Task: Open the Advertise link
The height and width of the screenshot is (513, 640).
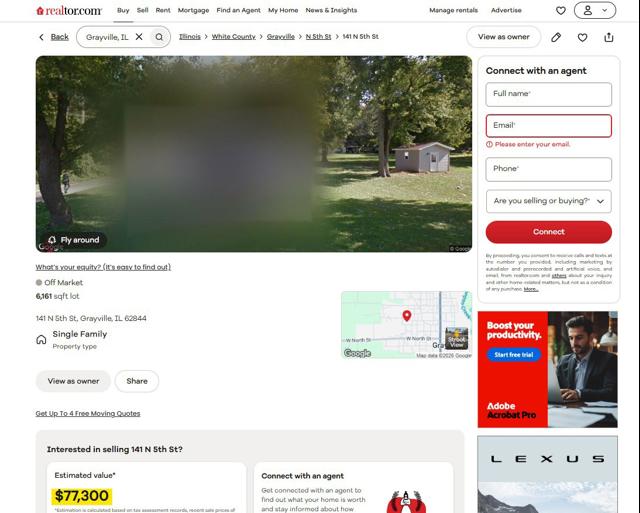Action: pyautogui.click(x=506, y=10)
